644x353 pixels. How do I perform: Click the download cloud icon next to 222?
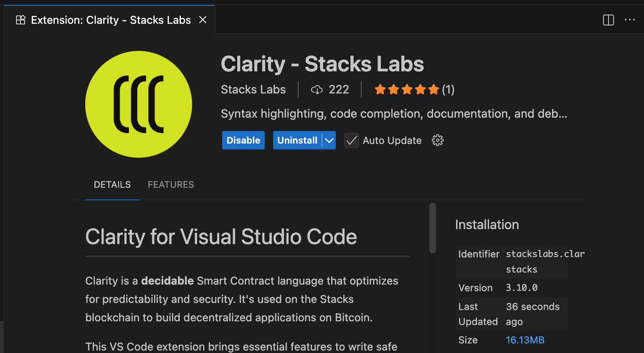tap(317, 90)
